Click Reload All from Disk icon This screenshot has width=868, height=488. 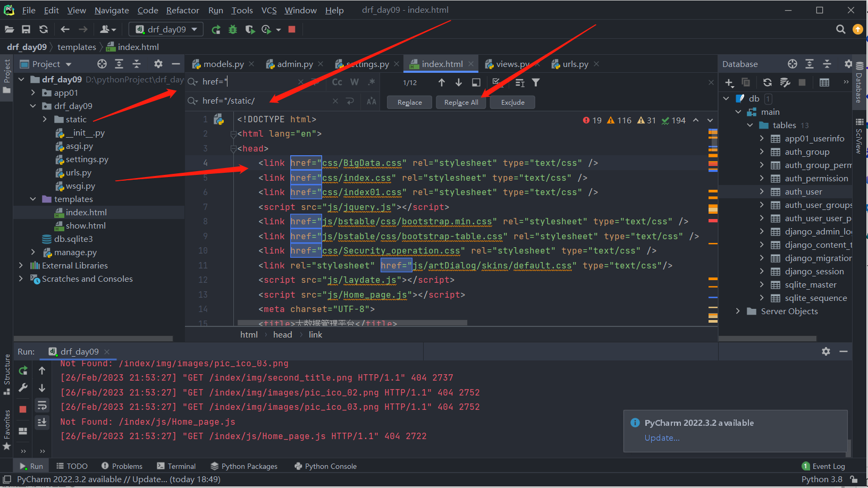[x=44, y=29]
